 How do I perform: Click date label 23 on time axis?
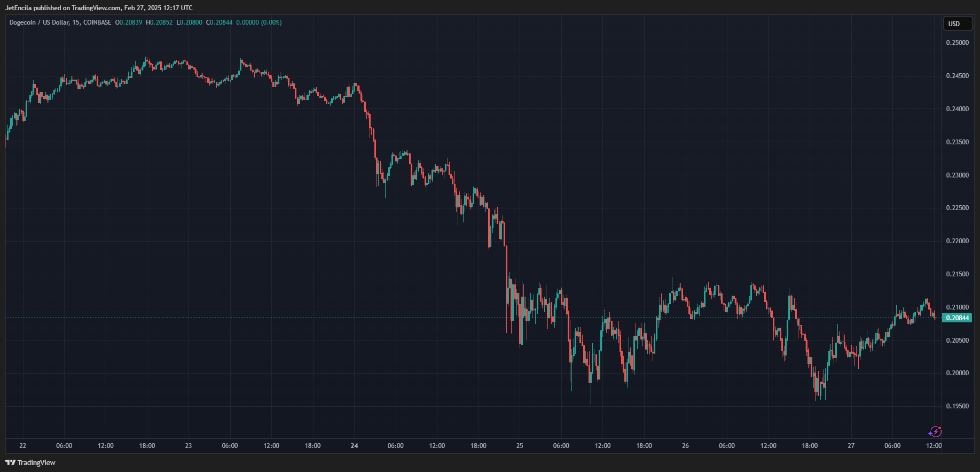point(188,446)
